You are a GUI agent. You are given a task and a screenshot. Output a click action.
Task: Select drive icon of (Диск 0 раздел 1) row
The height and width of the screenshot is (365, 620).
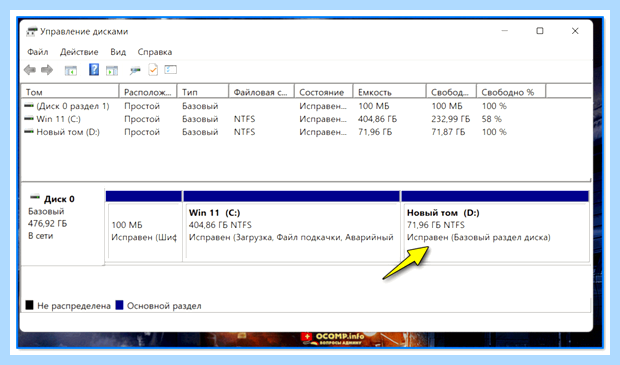[x=29, y=106]
